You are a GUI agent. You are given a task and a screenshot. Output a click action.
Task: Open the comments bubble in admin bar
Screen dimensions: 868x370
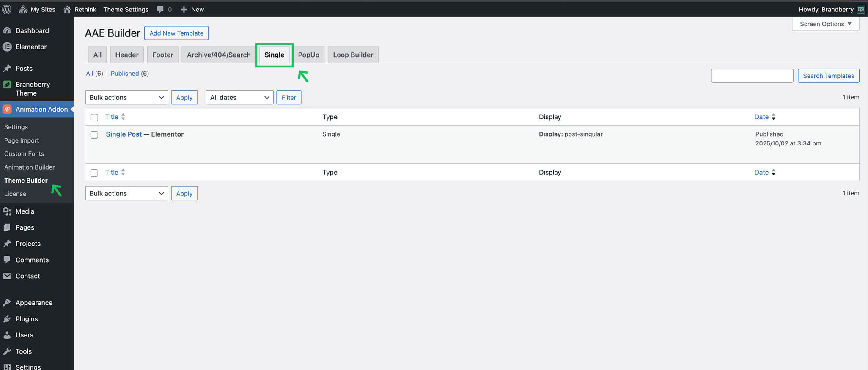tap(160, 9)
